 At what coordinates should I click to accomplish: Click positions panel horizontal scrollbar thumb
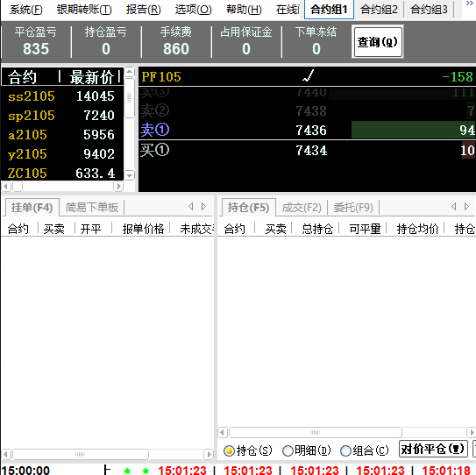pyautogui.click(x=316, y=432)
